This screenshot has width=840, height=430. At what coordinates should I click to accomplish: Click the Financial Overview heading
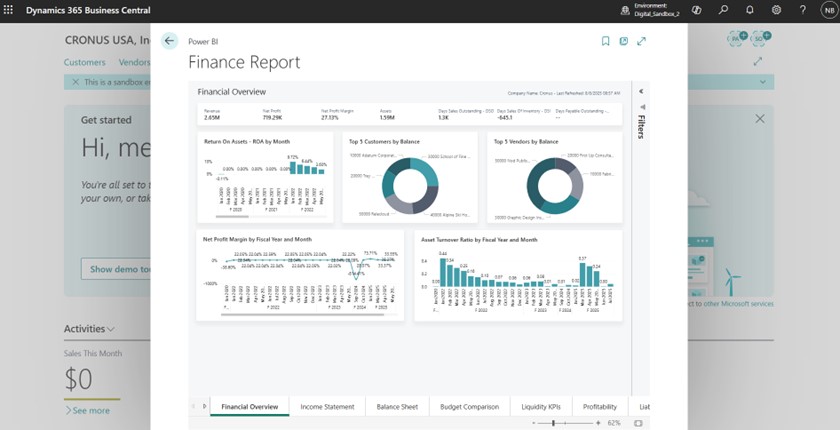pos(231,92)
